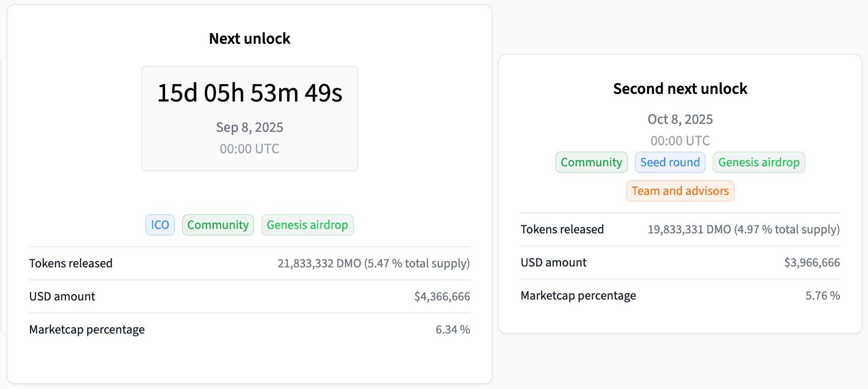Click 00:00 UTC under Oct 8, 2025
The image size is (868, 389).
[x=680, y=141]
